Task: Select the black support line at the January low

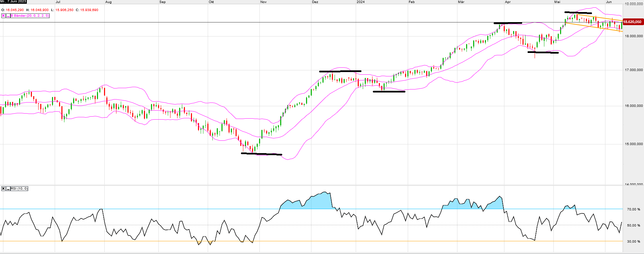Action: 389,91
